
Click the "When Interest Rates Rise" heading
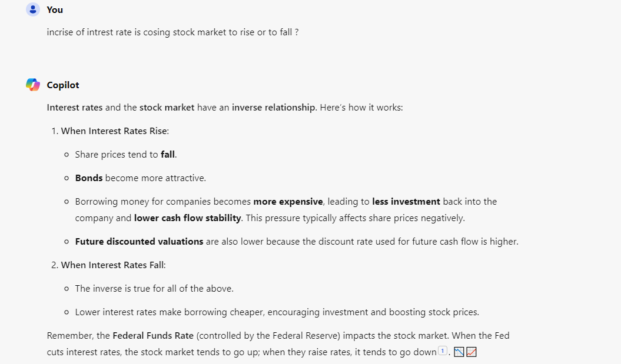tap(114, 131)
